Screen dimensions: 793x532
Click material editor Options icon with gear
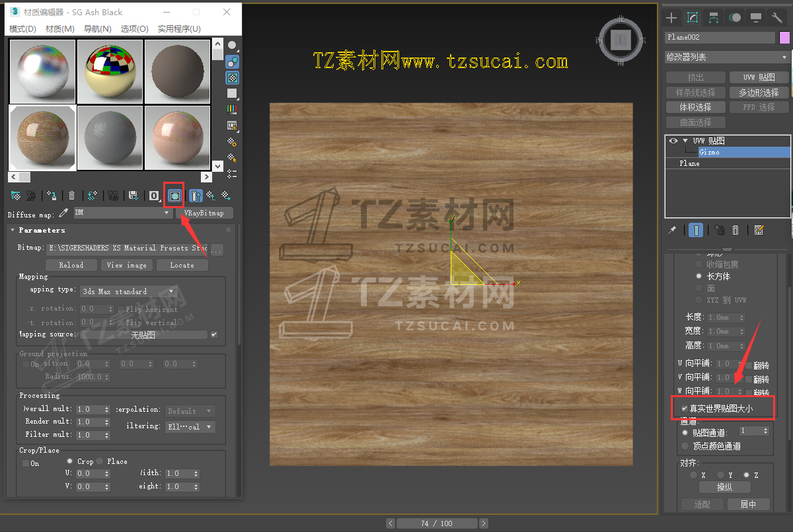coord(233,141)
